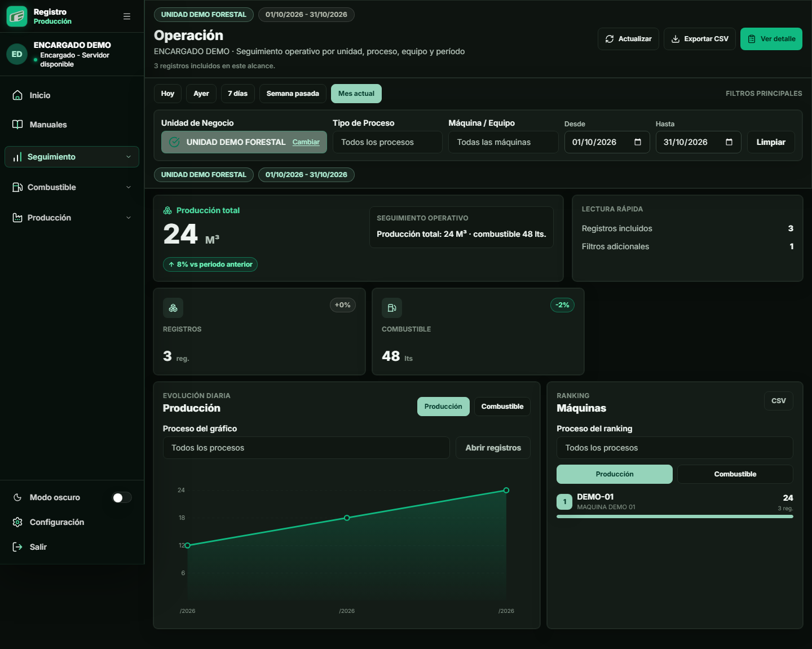Click the download icon in Exportar CSV
Screen dimensions: 812x649
click(676, 39)
